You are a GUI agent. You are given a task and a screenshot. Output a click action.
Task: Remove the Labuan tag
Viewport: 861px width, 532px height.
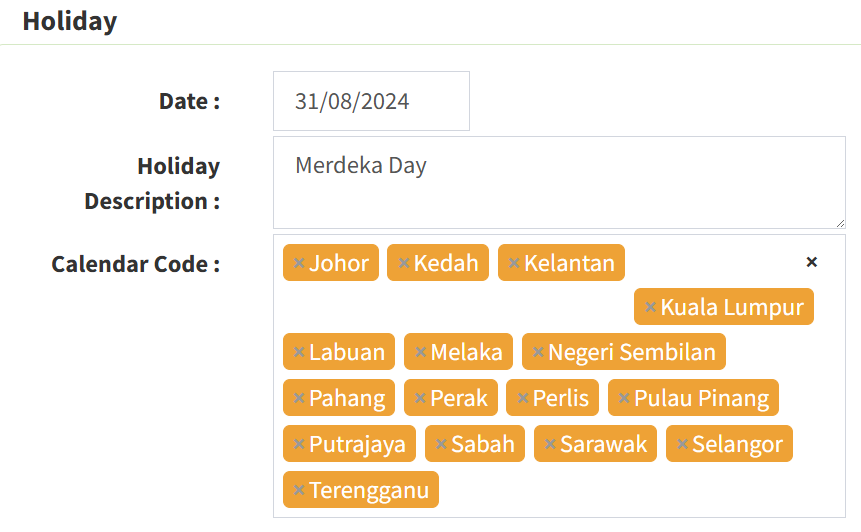[298, 353]
